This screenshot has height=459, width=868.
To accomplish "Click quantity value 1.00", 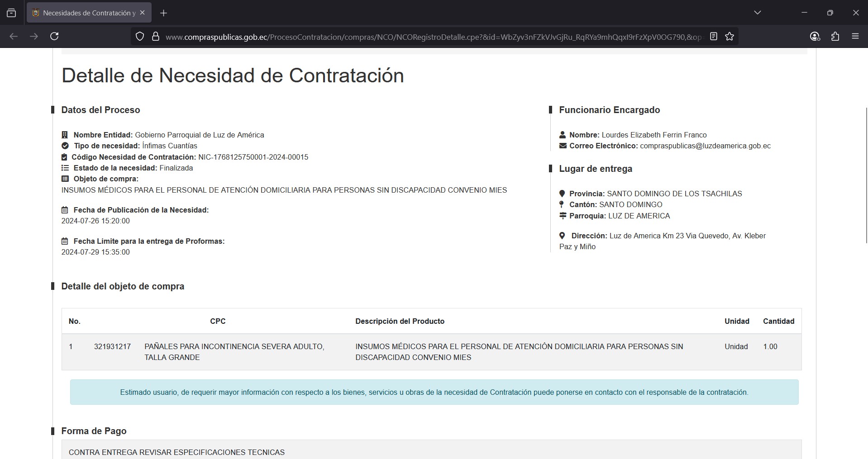I will pos(770,346).
